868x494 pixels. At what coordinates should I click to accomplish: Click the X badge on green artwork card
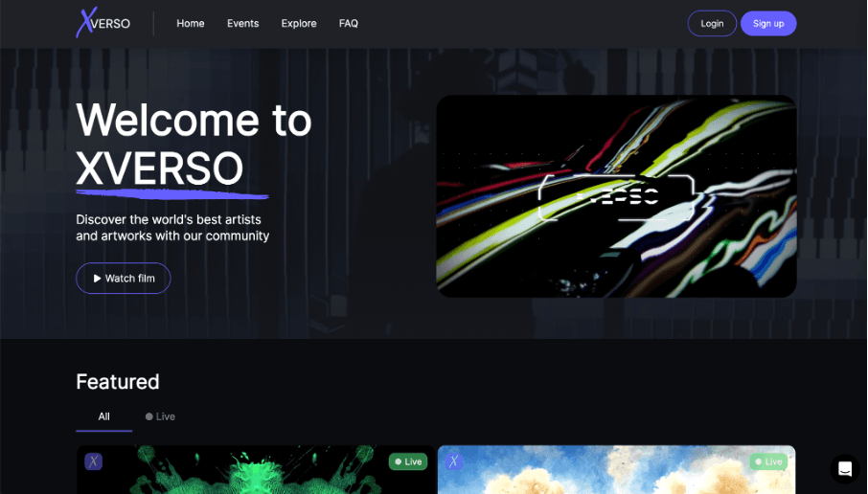click(x=94, y=461)
